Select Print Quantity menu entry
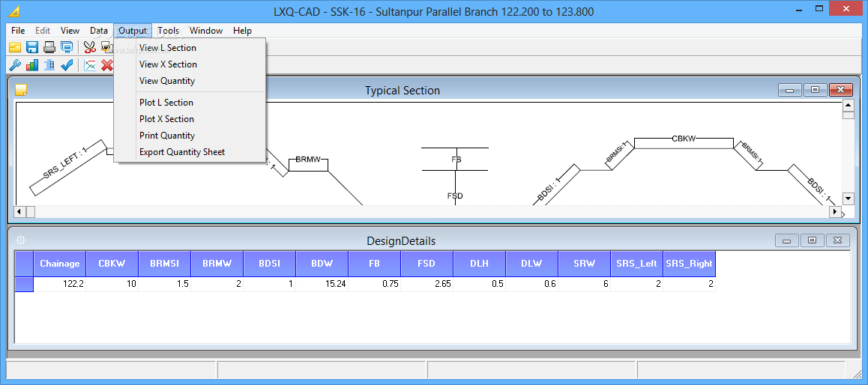 pyautogui.click(x=190, y=136)
